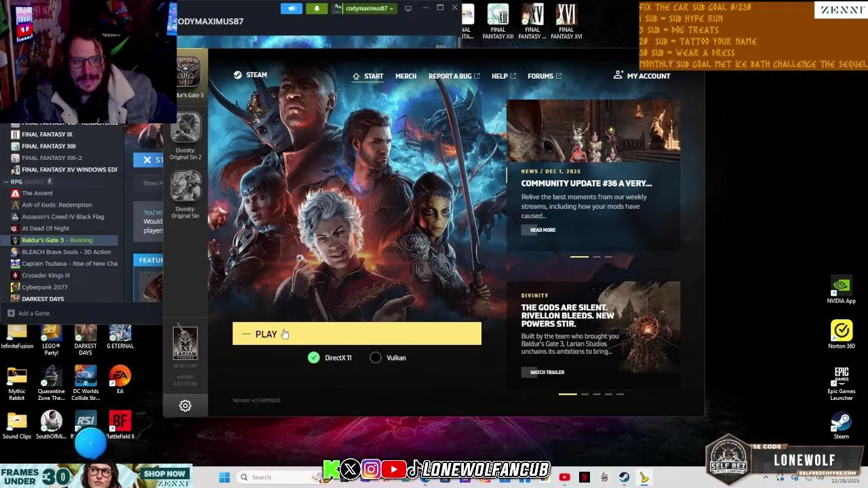This screenshot has height=488, width=868.
Task: Select Divinity: Original Sin 2 launcher icon
Action: tap(186, 129)
